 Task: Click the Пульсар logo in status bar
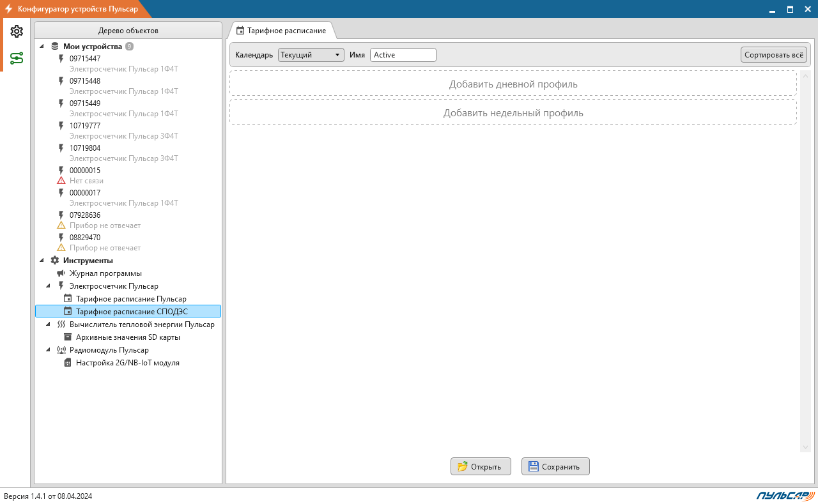pyautogui.click(x=785, y=496)
